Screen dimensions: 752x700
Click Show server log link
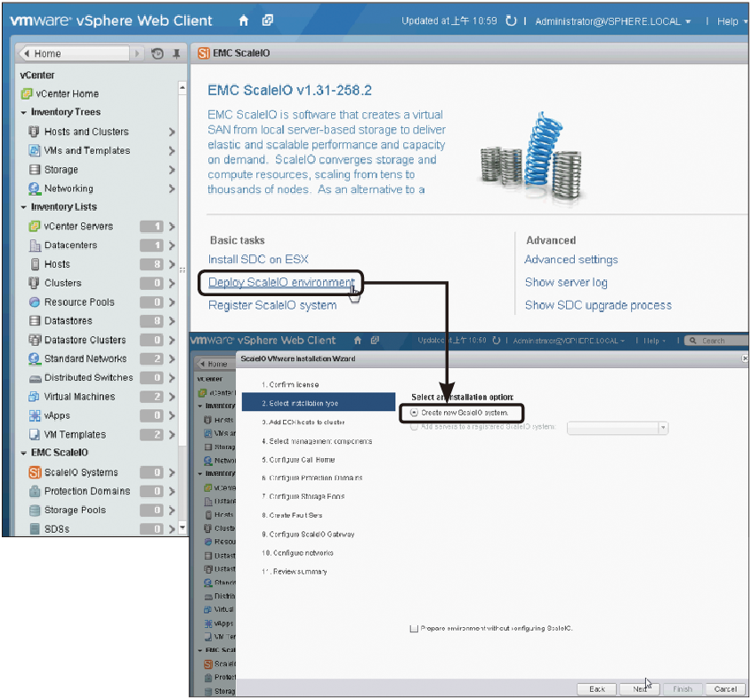click(566, 282)
